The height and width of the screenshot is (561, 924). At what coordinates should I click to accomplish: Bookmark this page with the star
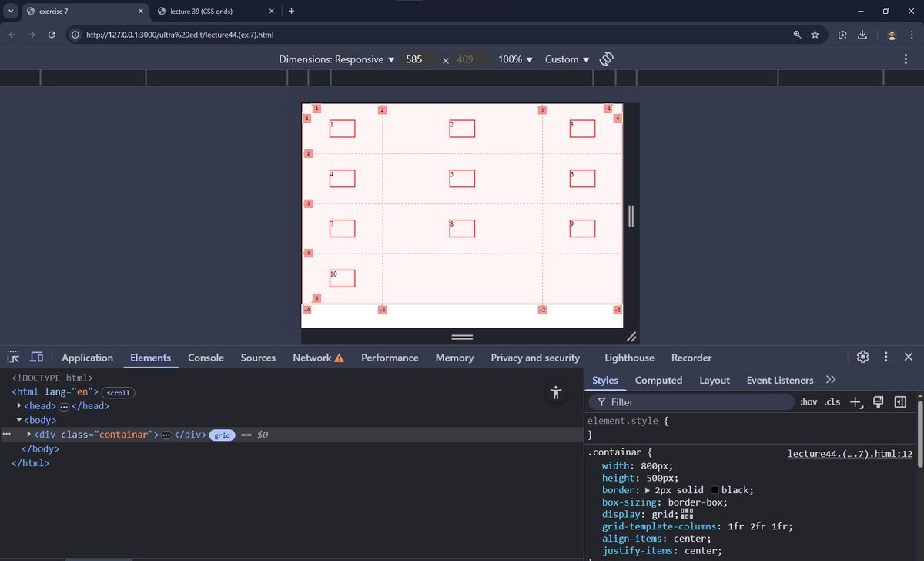coord(815,35)
